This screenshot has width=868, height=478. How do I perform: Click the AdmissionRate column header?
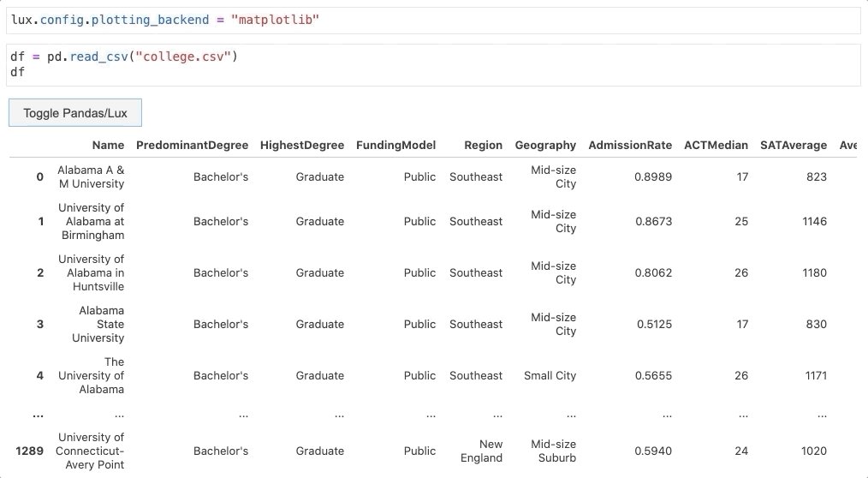[630, 145]
